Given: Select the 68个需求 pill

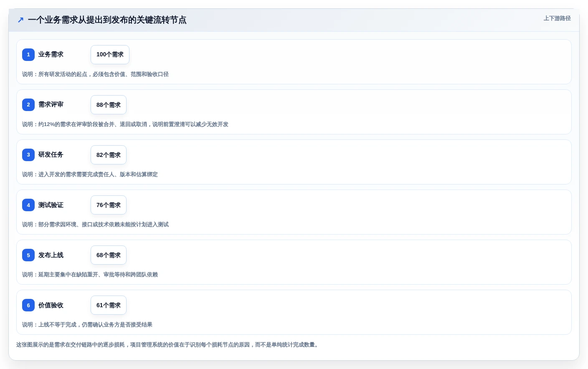Looking at the screenshot, I should (109, 255).
